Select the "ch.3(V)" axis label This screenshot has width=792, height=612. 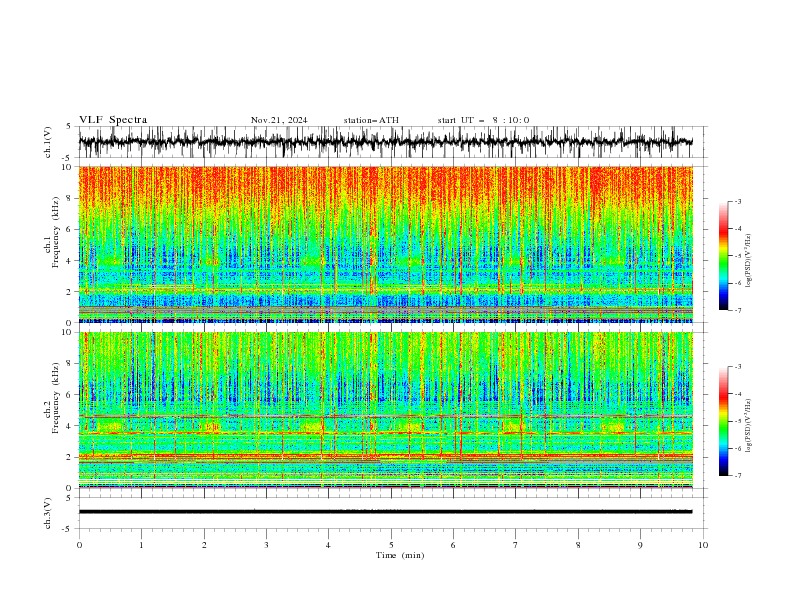[x=48, y=513]
